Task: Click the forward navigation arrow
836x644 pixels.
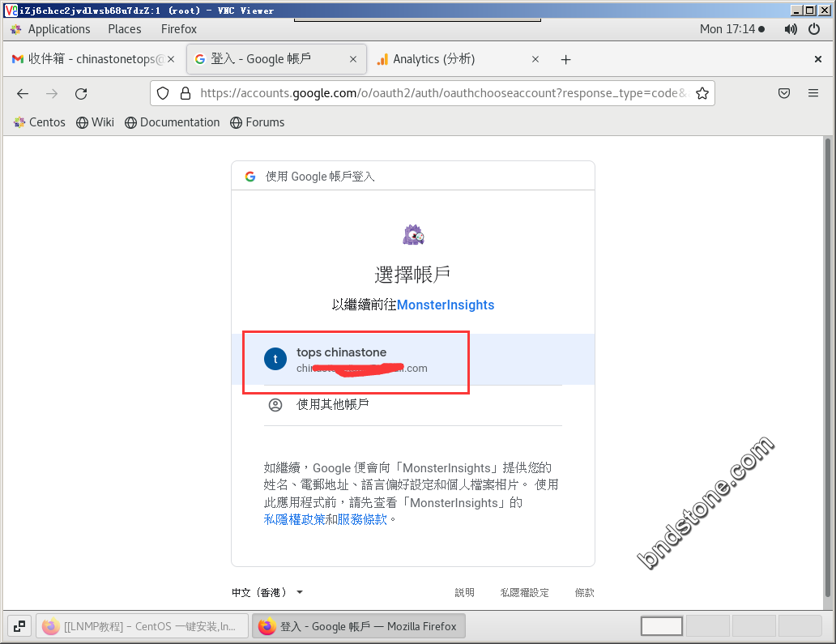Action: click(52, 94)
